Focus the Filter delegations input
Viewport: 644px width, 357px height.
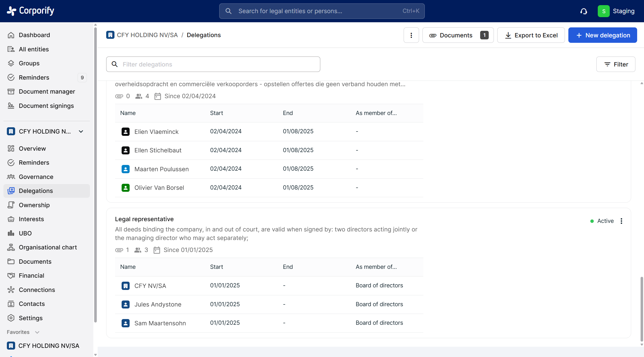tap(217, 64)
